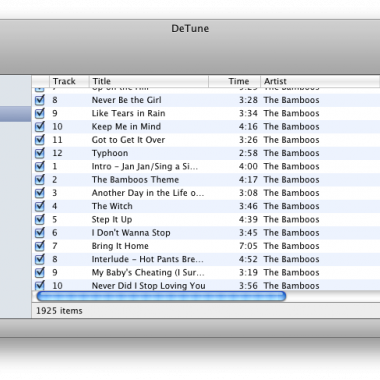The height and width of the screenshot is (380, 380).
Task: Select the 'Bring It Home' title
Action: click(x=120, y=246)
